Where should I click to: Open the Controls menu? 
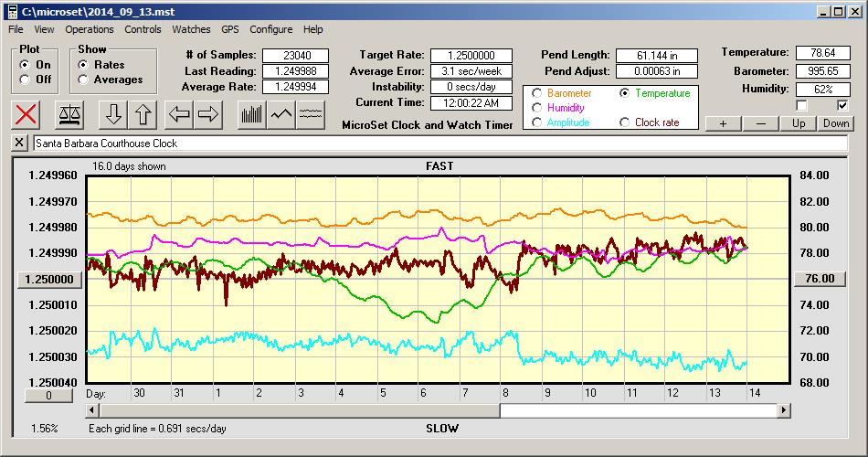tap(143, 29)
